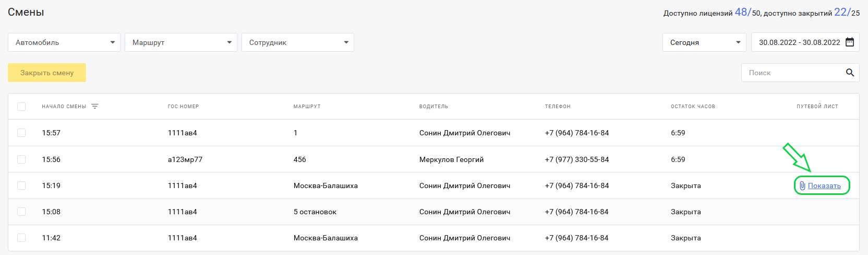This screenshot has width=868, height=255.
Task: Check the box for the 15:57 shift
Action: coord(21,133)
